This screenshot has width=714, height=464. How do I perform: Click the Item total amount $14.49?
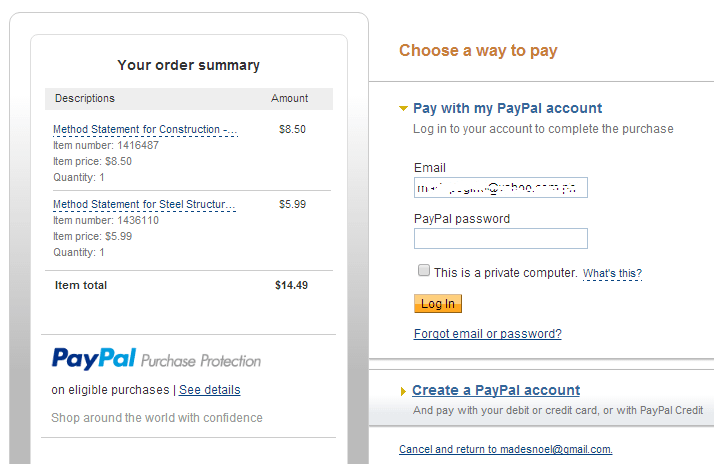tap(291, 285)
